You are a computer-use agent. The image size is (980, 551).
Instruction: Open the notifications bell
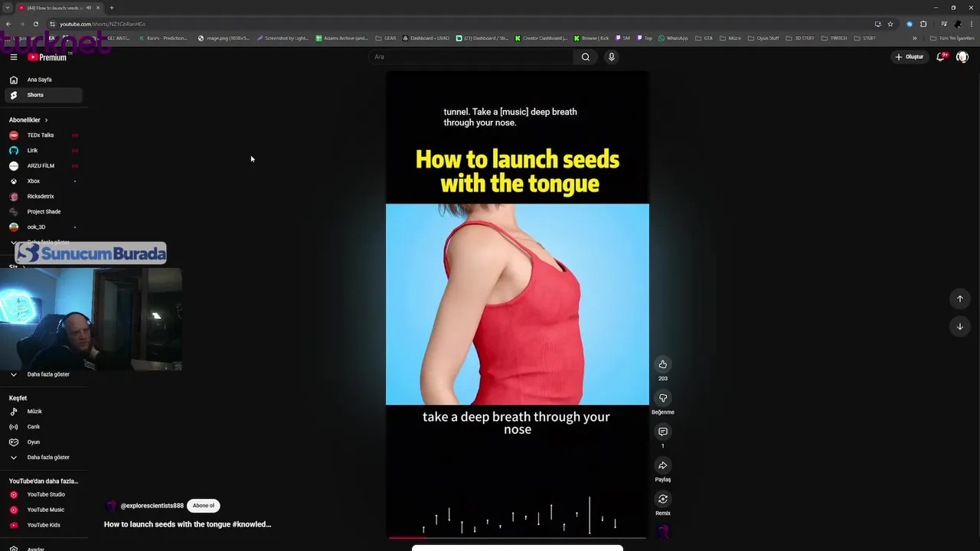pos(941,57)
